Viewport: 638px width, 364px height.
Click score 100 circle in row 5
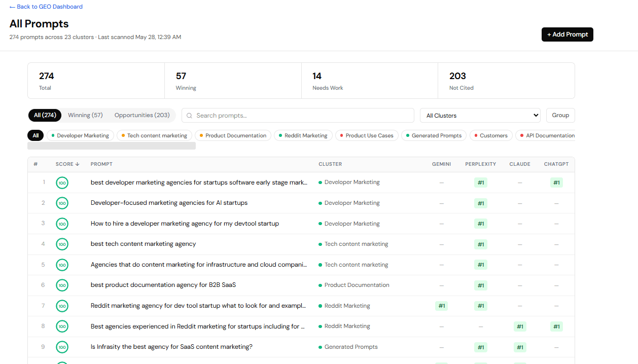(62, 265)
